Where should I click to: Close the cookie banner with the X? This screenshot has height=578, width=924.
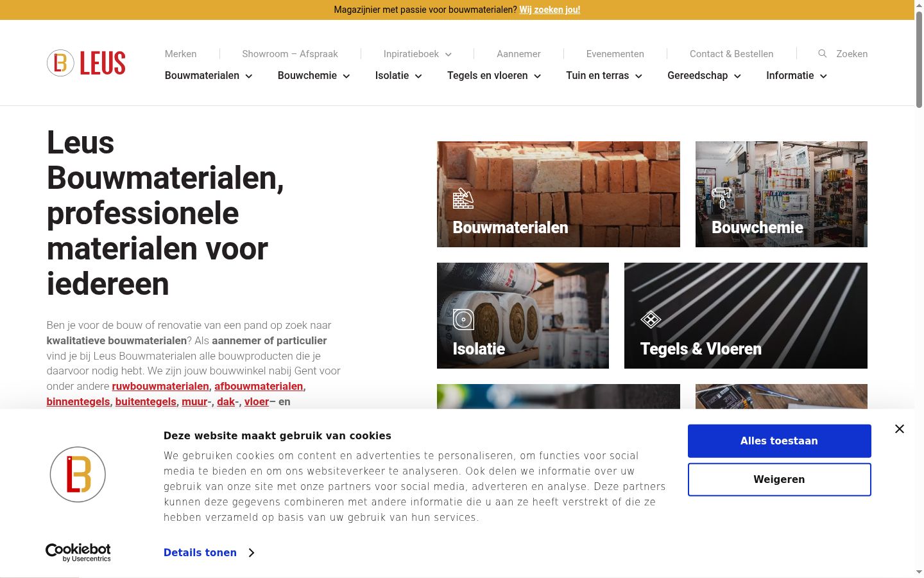pyautogui.click(x=900, y=429)
